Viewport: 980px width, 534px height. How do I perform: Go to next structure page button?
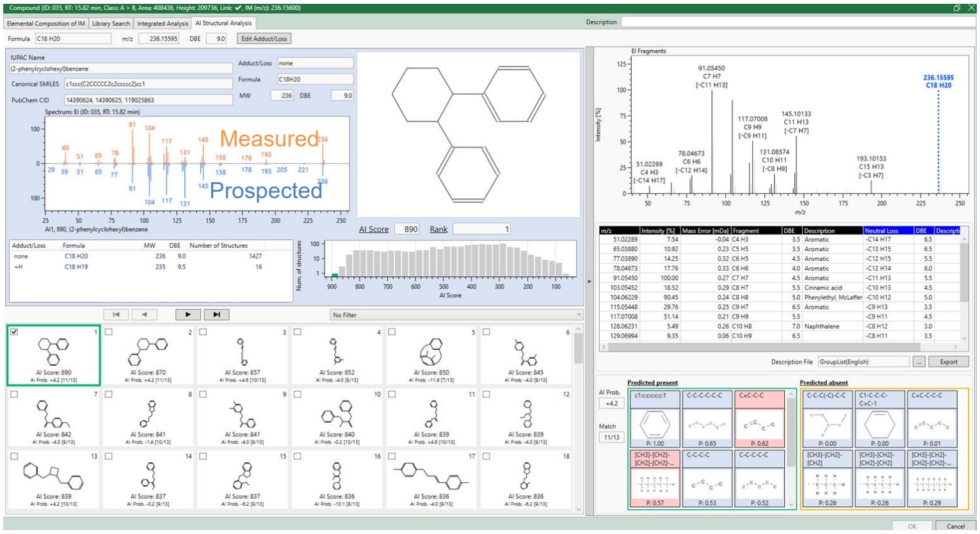pos(188,315)
